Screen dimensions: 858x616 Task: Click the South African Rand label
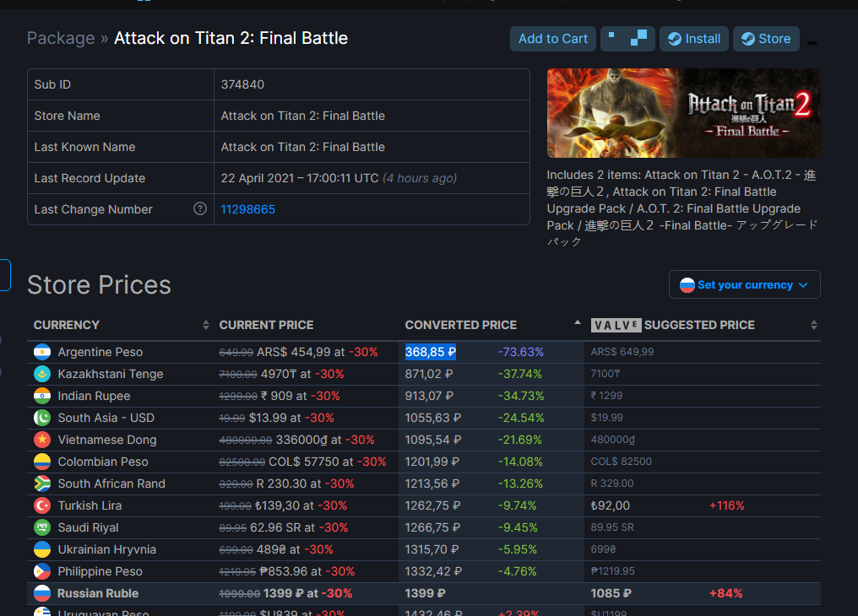point(111,484)
